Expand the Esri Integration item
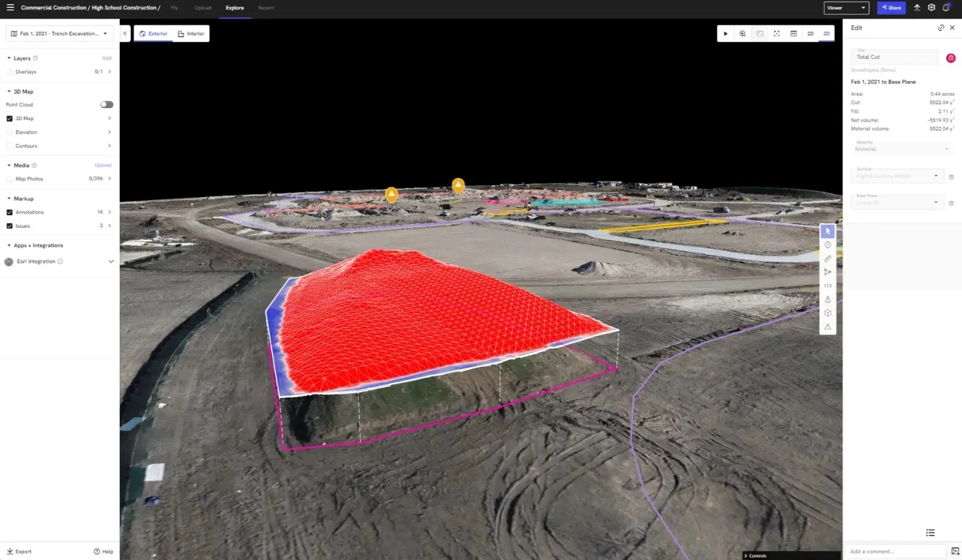Screen dimensions: 962x560 click(x=111, y=261)
